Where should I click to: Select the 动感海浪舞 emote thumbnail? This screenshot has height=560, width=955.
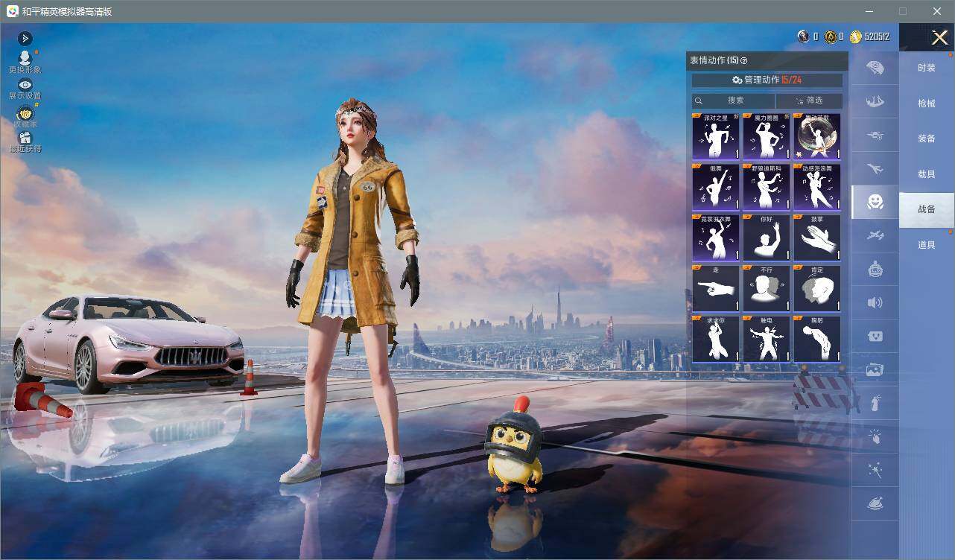point(817,187)
